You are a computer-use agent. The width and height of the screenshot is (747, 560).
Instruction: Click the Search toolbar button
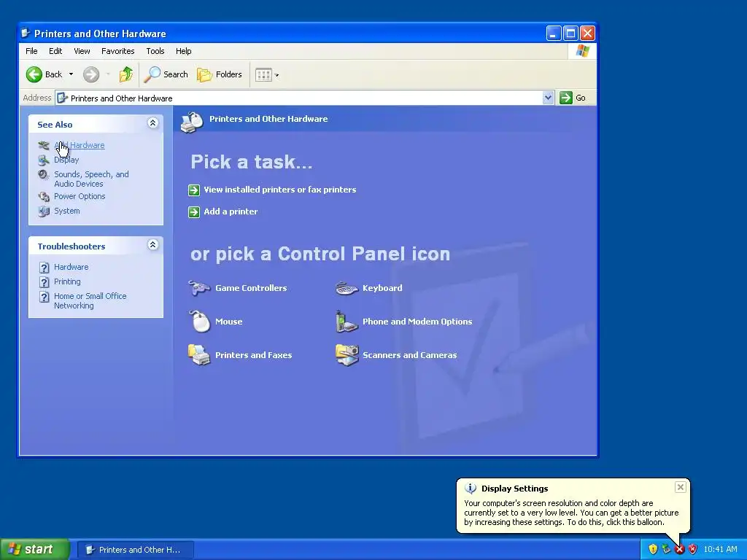click(x=166, y=74)
